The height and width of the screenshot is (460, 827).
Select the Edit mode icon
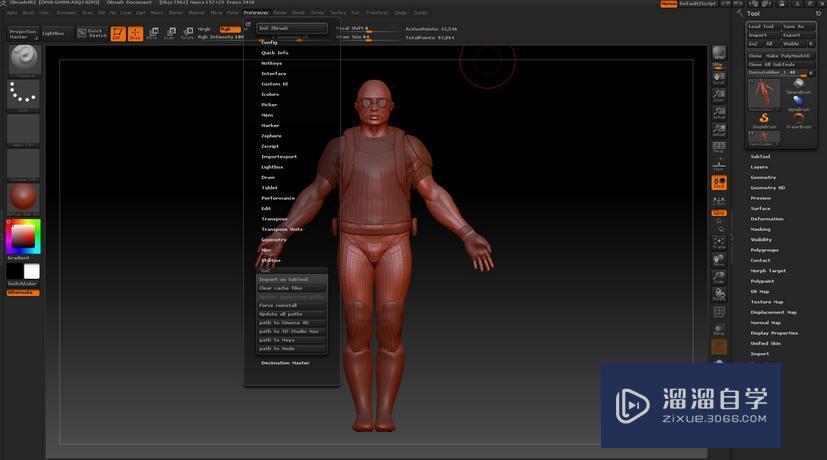(x=118, y=33)
